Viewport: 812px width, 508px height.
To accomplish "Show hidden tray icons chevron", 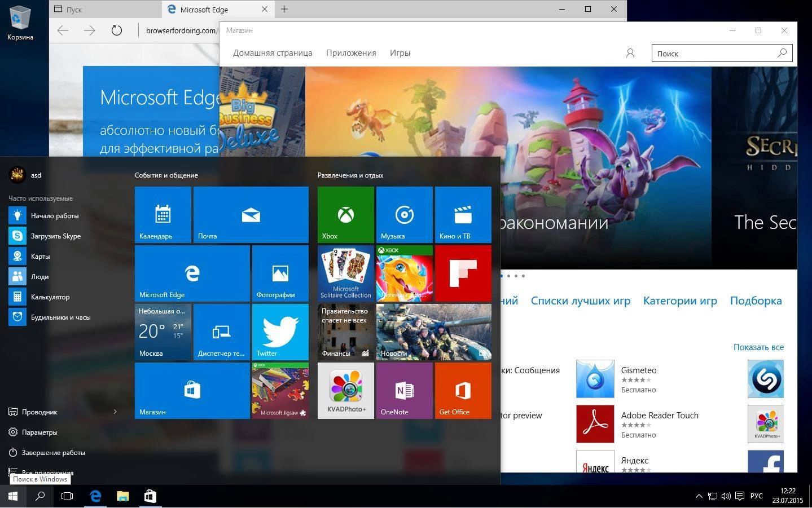I will (x=699, y=496).
